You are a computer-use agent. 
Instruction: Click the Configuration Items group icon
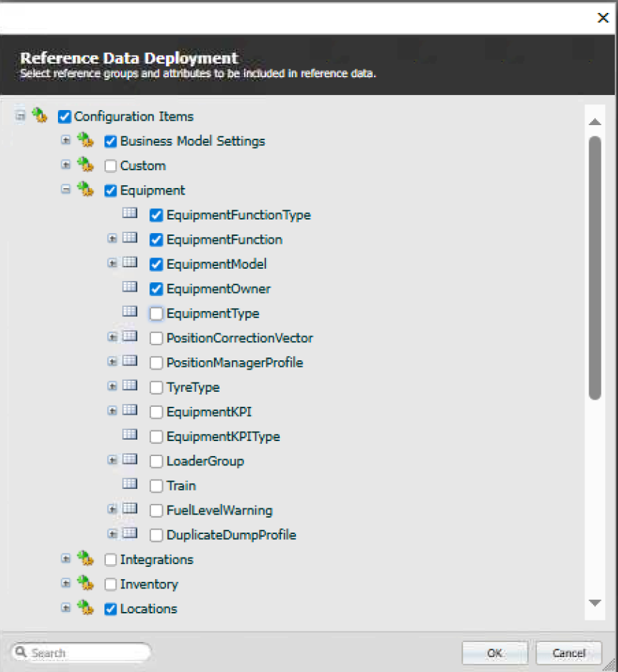pos(40,116)
